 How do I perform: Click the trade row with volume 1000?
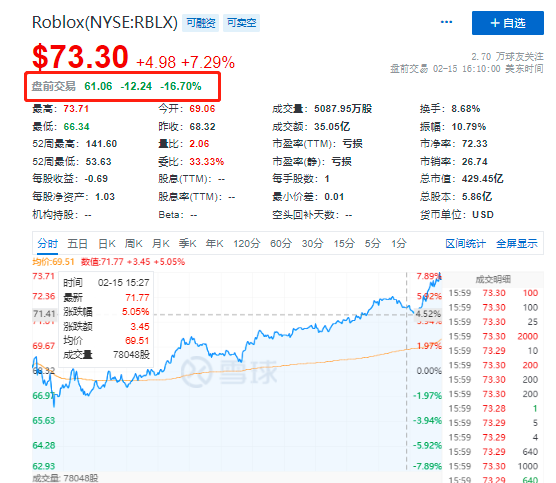point(493,466)
